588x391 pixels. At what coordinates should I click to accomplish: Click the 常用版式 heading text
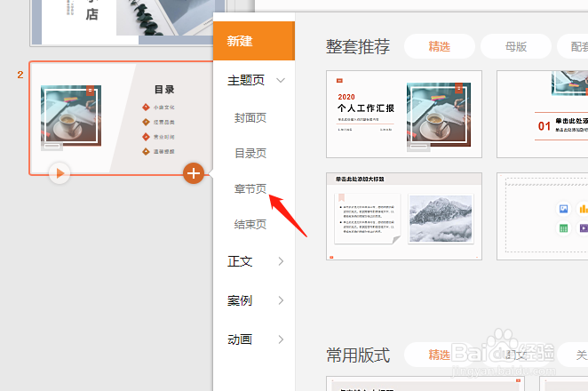click(x=358, y=355)
